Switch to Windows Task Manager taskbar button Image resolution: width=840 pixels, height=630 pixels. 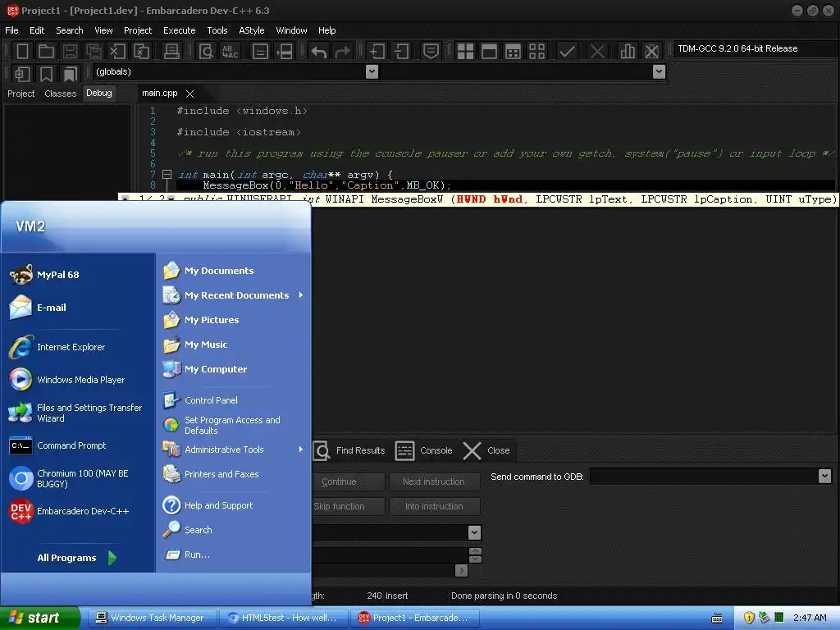151,618
